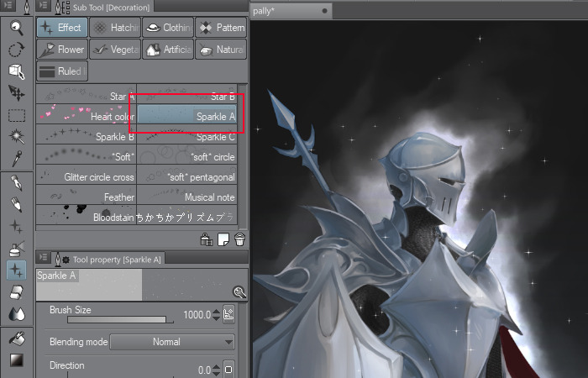Viewport: 588px width, 378px height.
Task: Increase Brush Size with up arrow
Action: coord(216,312)
